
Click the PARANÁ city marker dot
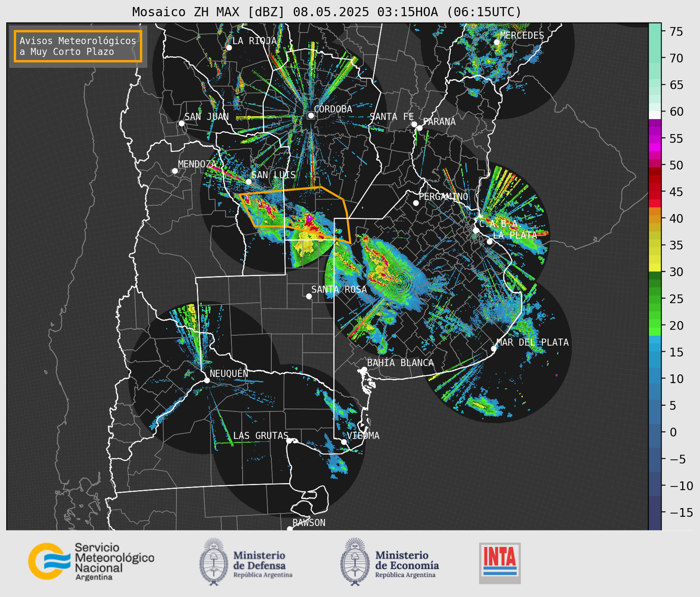(x=420, y=128)
